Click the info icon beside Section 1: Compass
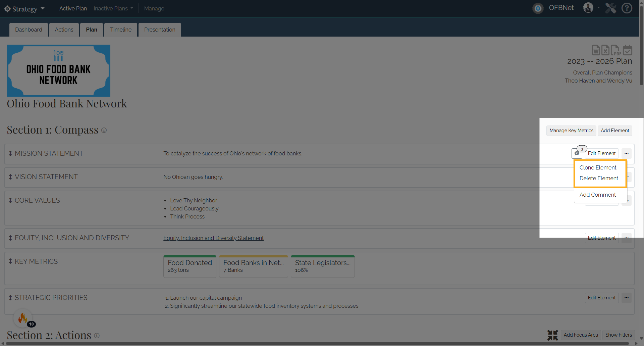This screenshot has width=644, height=346. tap(104, 130)
